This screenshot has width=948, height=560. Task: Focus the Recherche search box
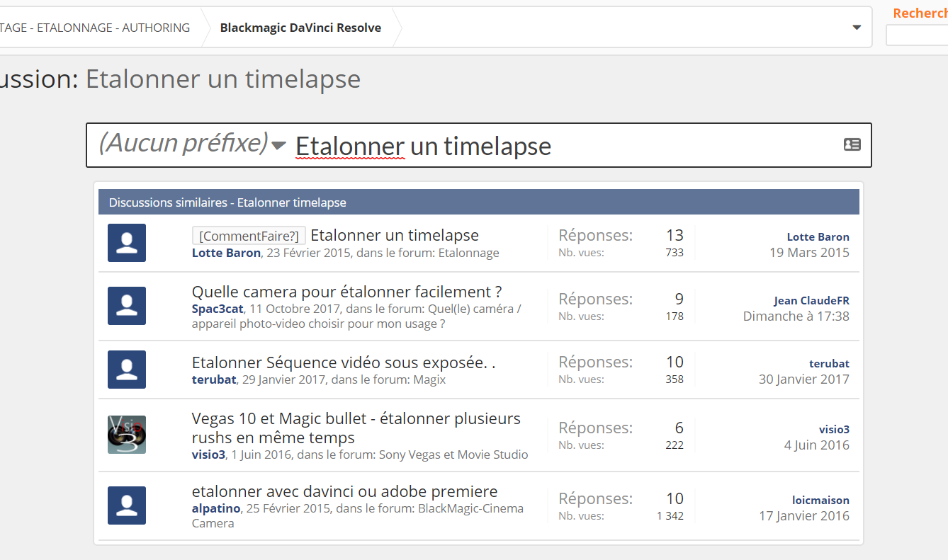(x=917, y=35)
